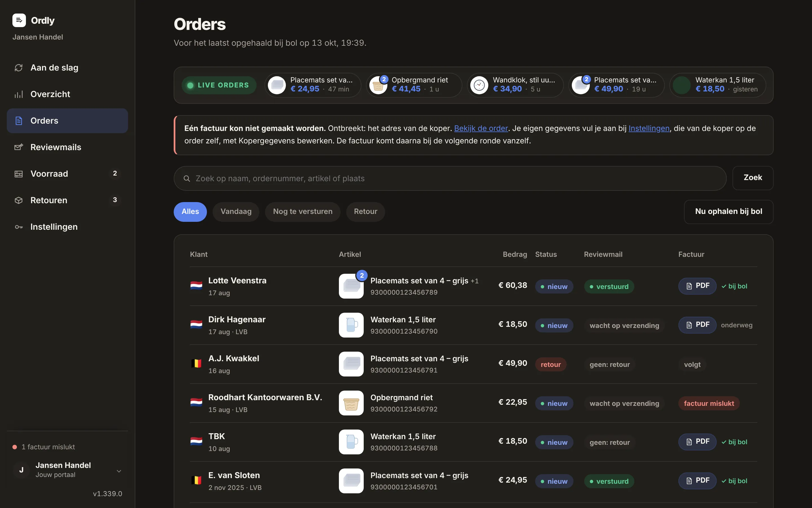
Task: Click the 1 factuur mislukt sidebar notice
Action: pos(44,447)
